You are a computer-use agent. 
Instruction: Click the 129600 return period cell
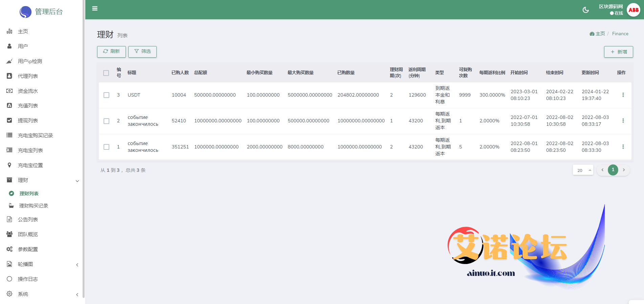[417, 95]
